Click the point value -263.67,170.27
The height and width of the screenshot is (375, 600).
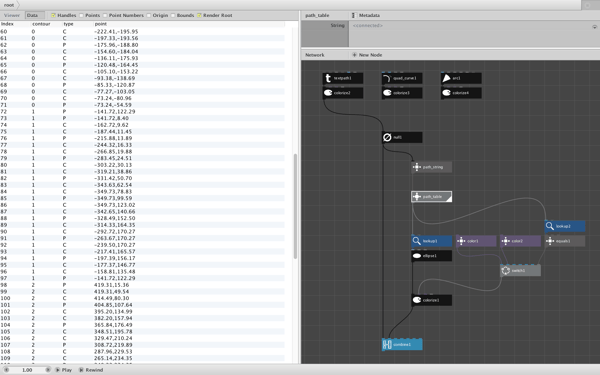pyautogui.click(x=114, y=238)
